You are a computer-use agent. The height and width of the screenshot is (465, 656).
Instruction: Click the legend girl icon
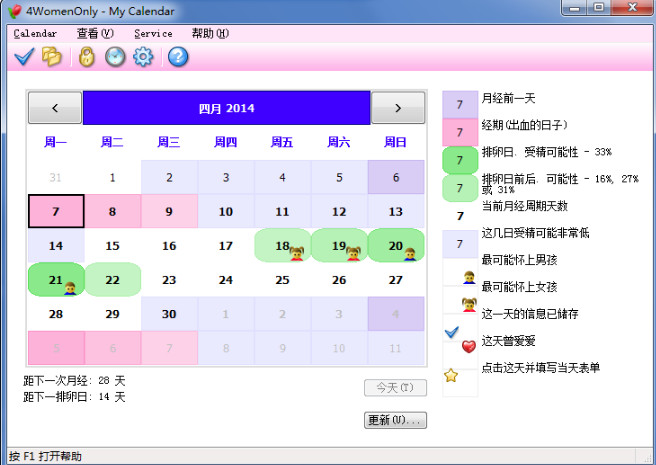tap(469, 304)
